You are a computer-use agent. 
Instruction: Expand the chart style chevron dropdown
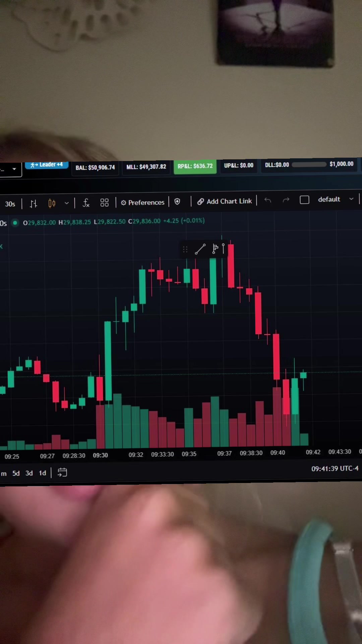tap(67, 203)
